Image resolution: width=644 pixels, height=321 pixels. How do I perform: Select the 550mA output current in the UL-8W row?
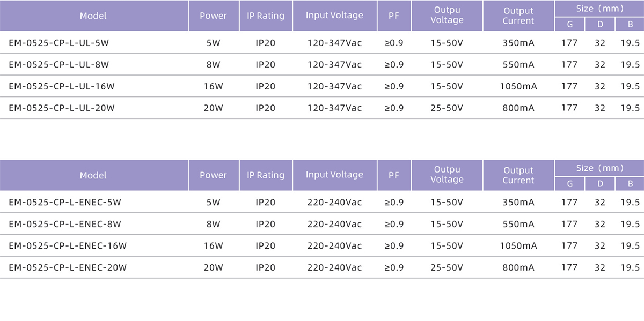(x=518, y=65)
